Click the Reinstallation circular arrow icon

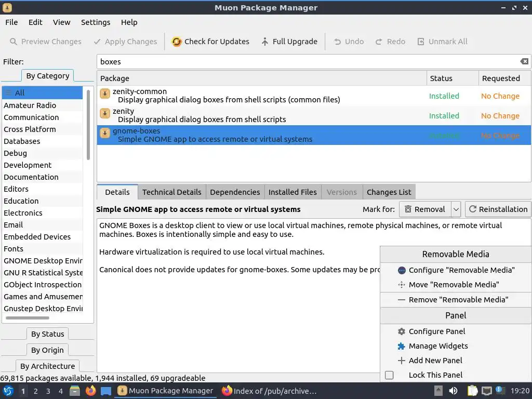pyautogui.click(x=473, y=209)
